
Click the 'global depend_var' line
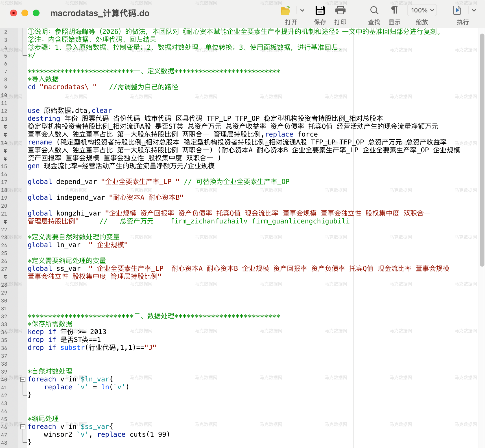[158, 182]
